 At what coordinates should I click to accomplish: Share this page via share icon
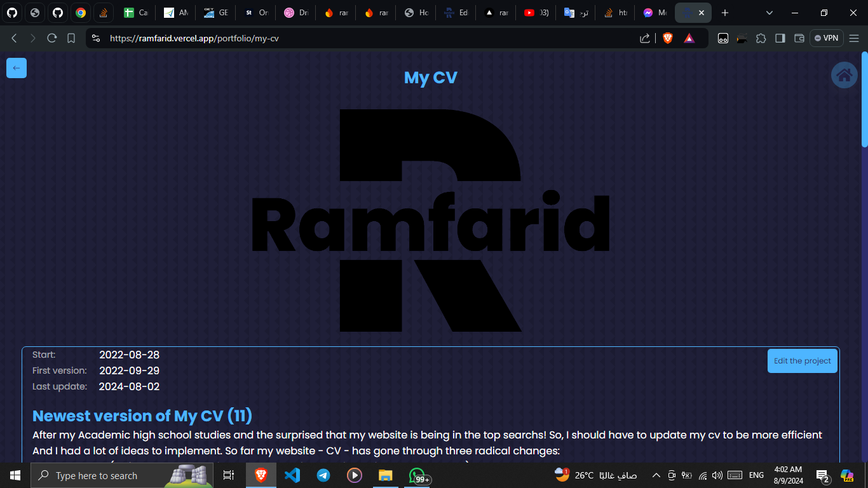click(644, 38)
